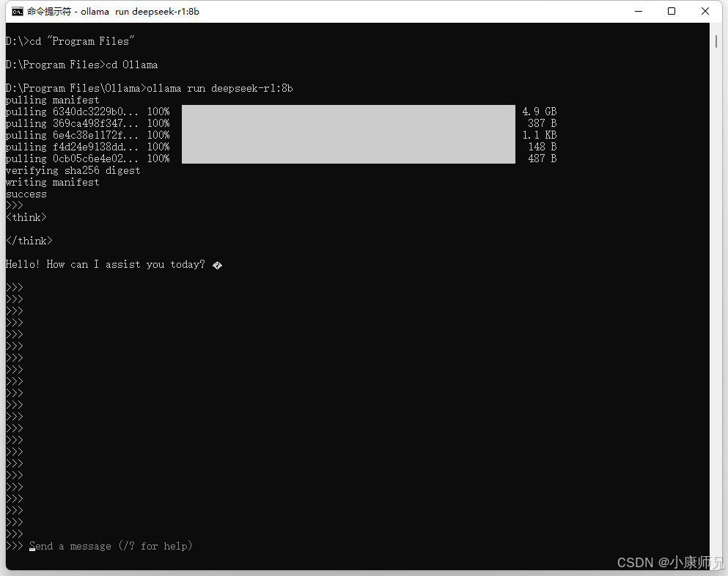Image resolution: width=728 pixels, height=576 pixels.
Task: Click the minimize button on the window
Action: [x=638, y=11]
